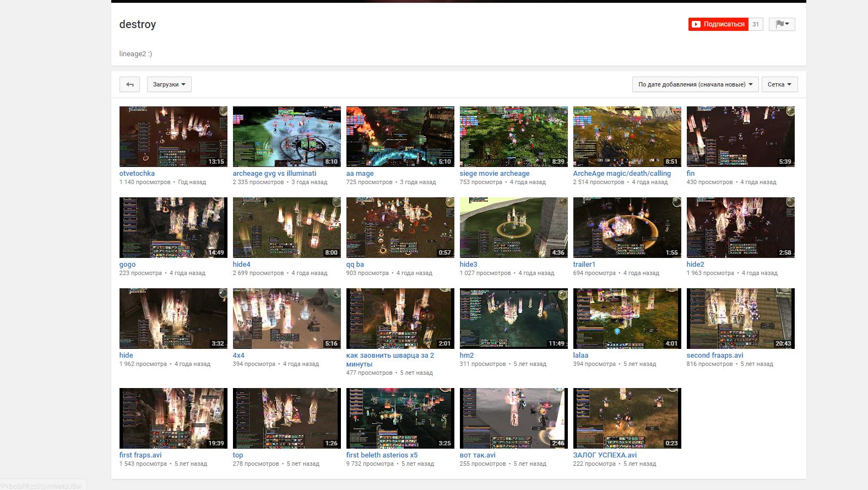
Task: Open the sort by date dropdown
Action: coord(696,84)
